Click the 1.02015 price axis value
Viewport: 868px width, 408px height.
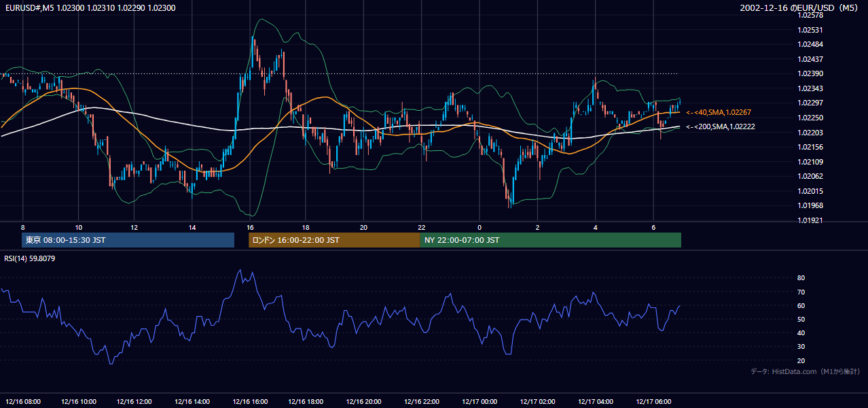pyautogui.click(x=810, y=191)
